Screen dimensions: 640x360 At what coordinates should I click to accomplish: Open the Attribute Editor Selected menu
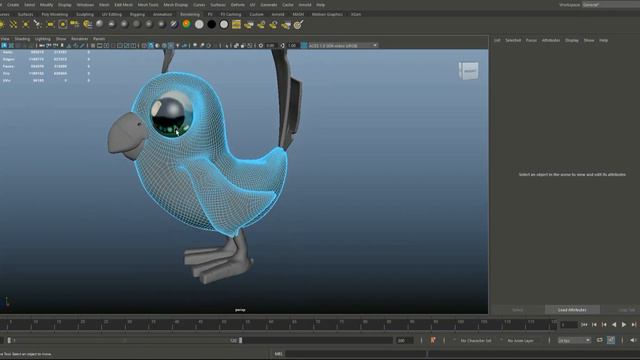[513, 40]
